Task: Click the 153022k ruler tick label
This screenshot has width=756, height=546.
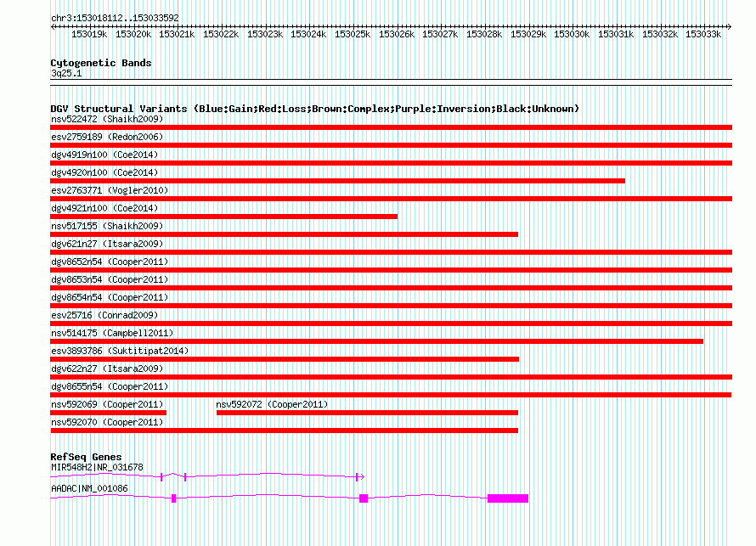Action: point(221,34)
